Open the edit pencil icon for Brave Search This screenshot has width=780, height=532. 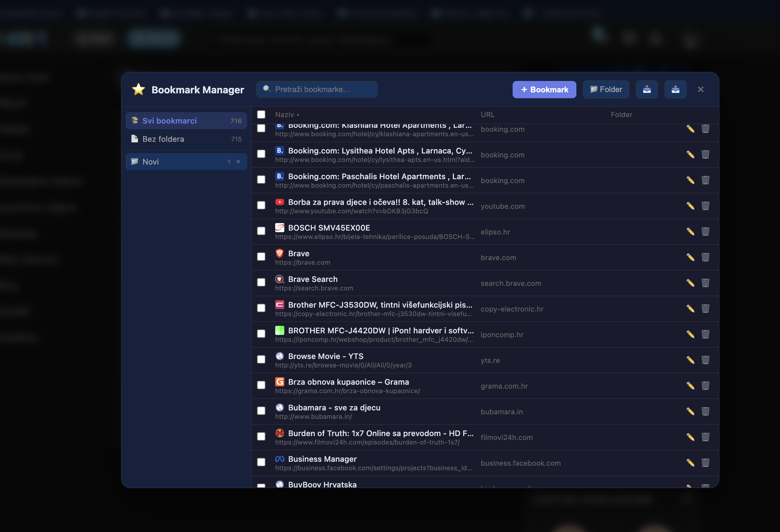coord(690,283)
